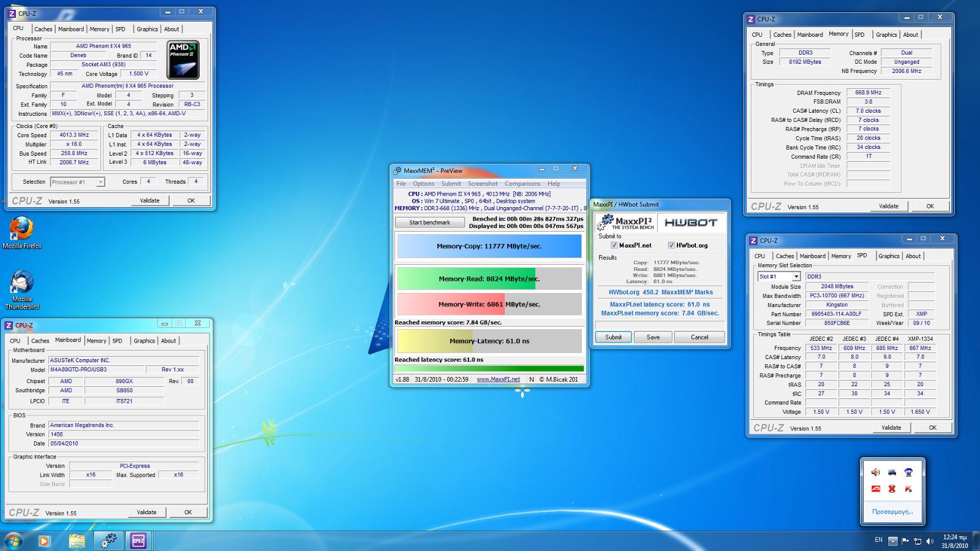Switch to Caches tab in CPU window

43,29
